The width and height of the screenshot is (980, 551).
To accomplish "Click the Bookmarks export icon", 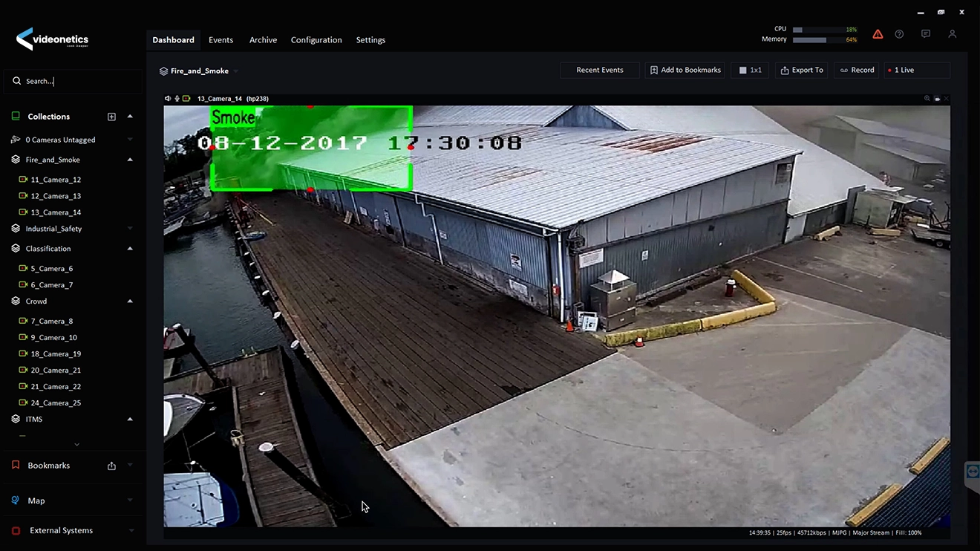I will (x=111, y=466).
